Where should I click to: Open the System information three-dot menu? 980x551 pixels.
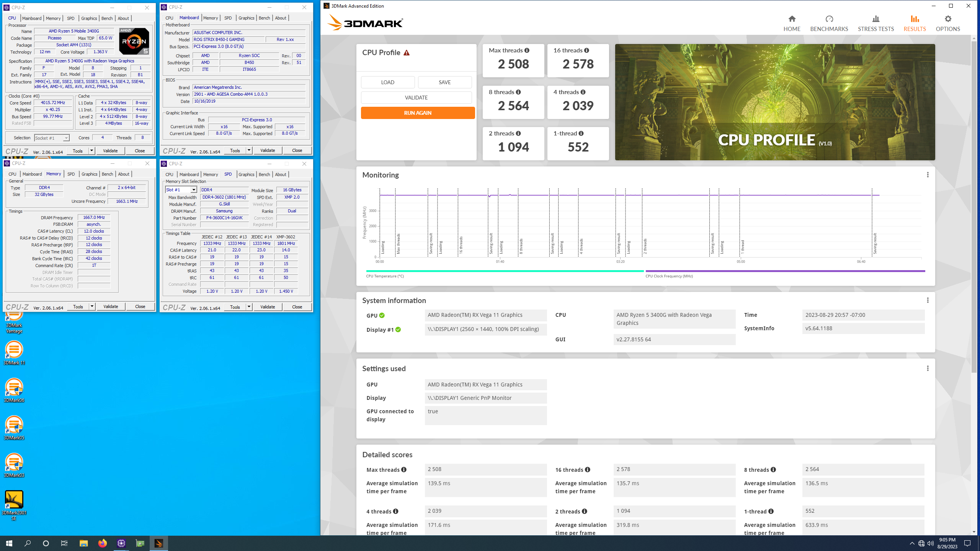(x=928, y=300)
